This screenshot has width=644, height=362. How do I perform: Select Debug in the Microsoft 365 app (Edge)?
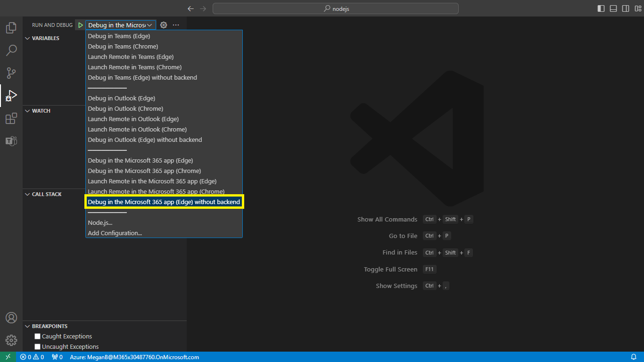click(164, 160)
